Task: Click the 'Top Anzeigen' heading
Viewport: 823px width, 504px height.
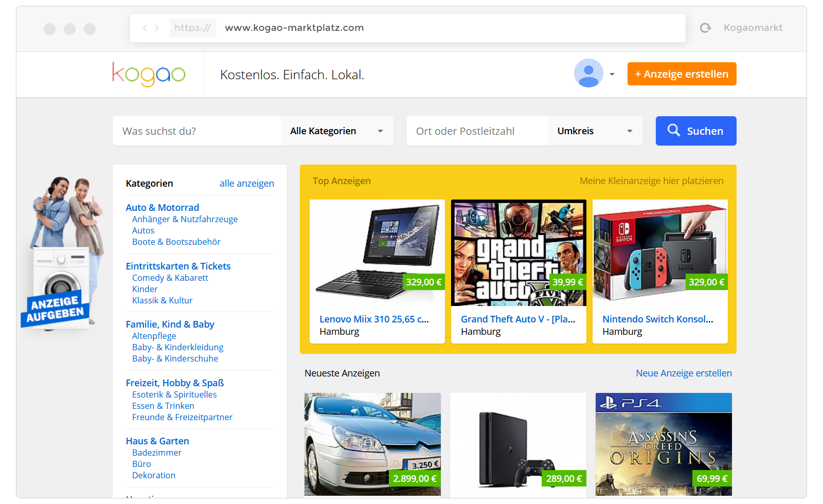Action: coord(342,181)
